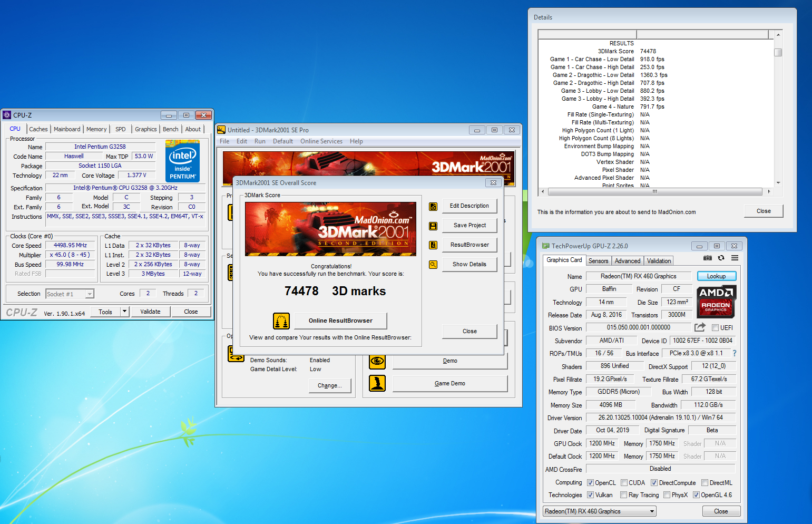812x524 pixels.
Task: Click the CPU-Z Tools button
Action: click(x=105, y=312)
